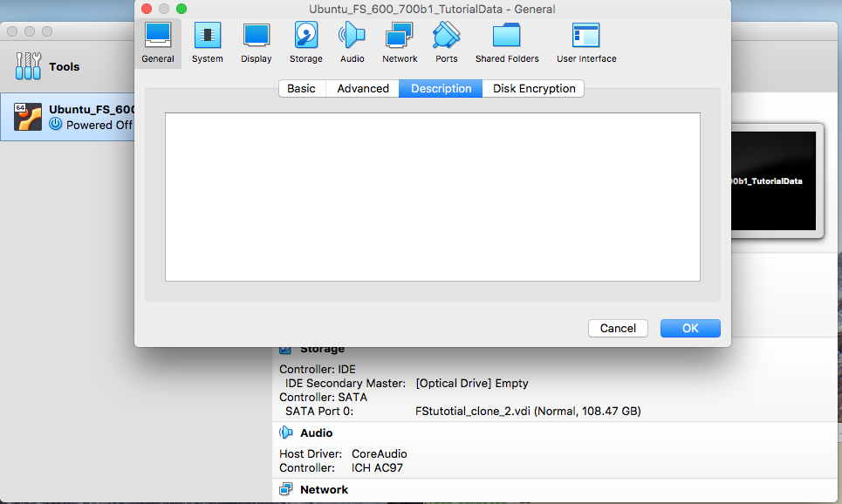The height and width of the screenshot is (504, 842).
Task: Select the Network settings icon
Action: [x=400, y=43]
